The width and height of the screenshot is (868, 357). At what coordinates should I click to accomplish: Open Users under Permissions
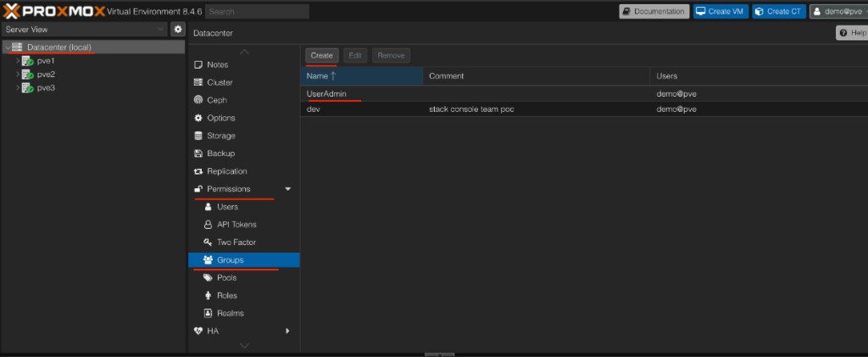tap(243, 207)
